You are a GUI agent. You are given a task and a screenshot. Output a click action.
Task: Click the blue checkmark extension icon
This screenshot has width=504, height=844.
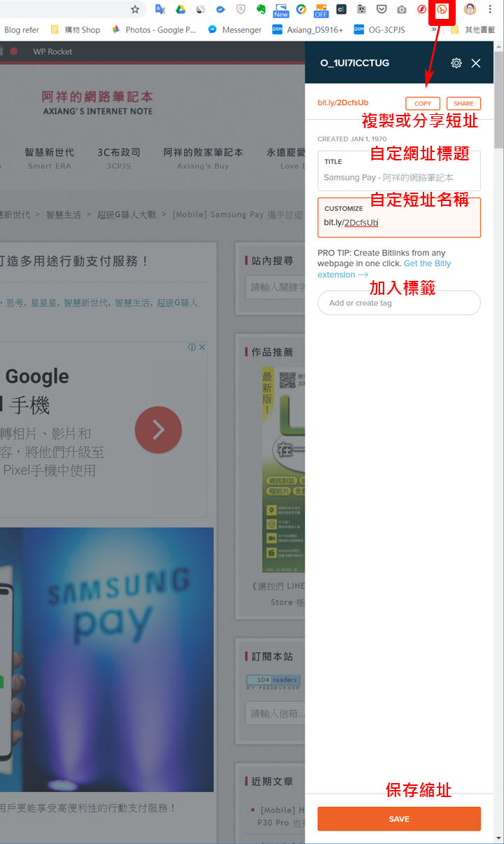220,9
